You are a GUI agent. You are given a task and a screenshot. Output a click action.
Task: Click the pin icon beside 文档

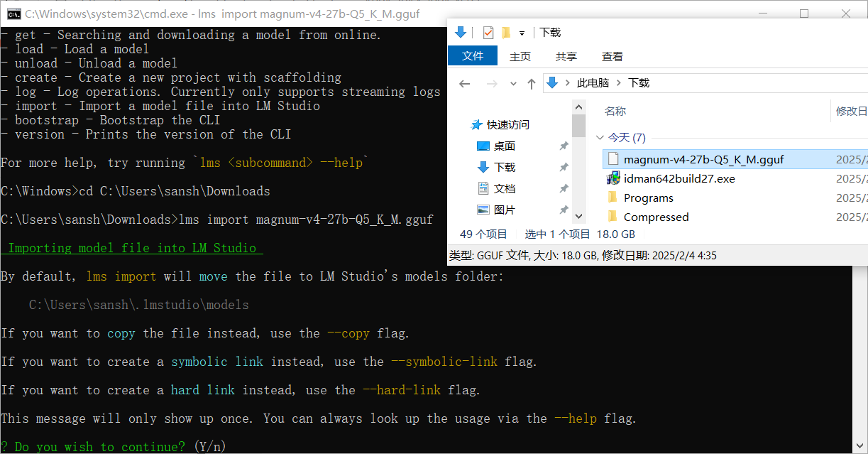[x=564, y=189]
